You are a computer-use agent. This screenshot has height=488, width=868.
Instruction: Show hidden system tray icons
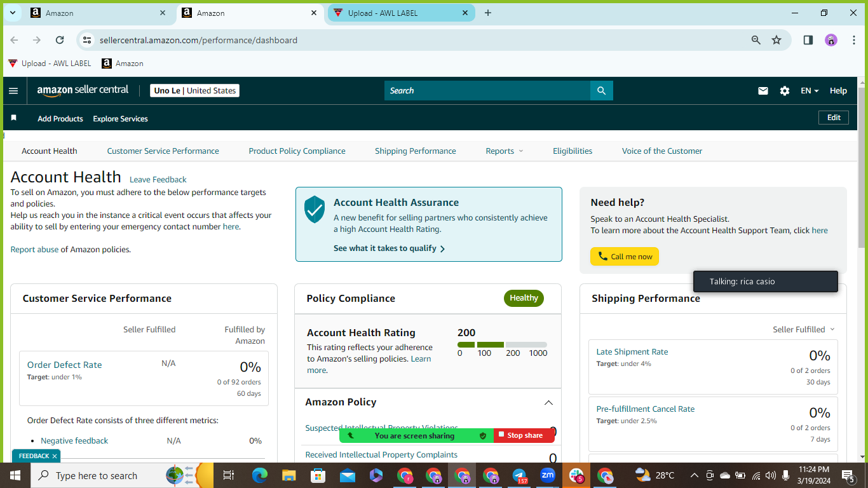click(694, 475)
